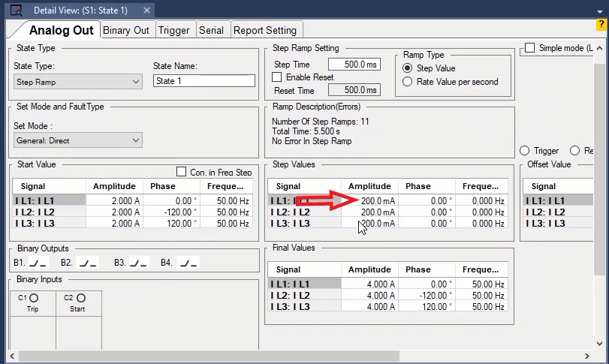Toggle the B2 binary output contact

[x=88, y=263]
